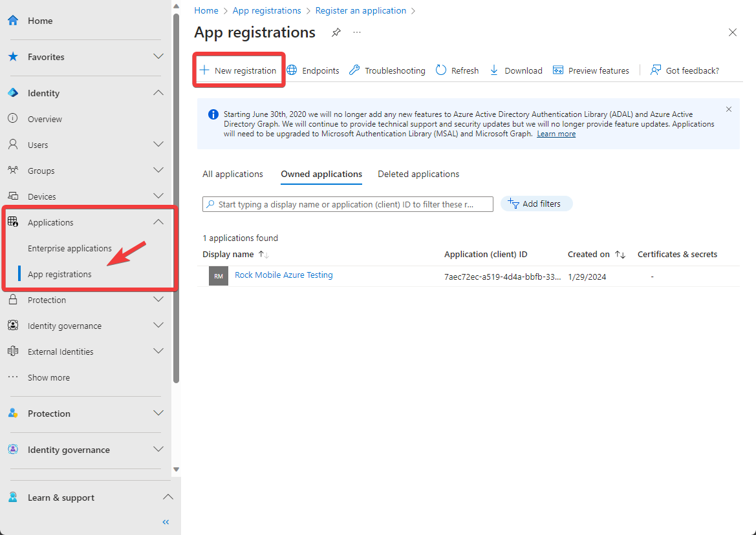Click the Download arrow icon
756x535 pixels.
pyautogui.click(x=493, y=70)
